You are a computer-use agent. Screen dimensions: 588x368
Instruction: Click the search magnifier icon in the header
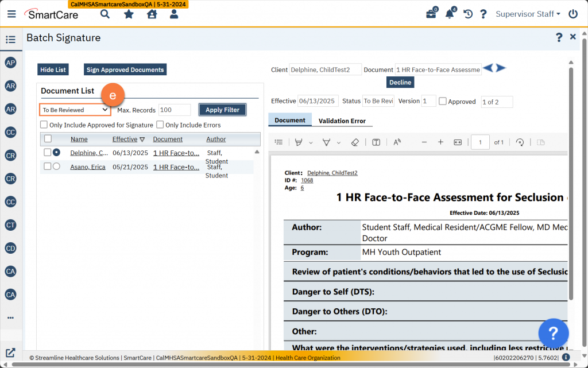(x=105, y=14)
